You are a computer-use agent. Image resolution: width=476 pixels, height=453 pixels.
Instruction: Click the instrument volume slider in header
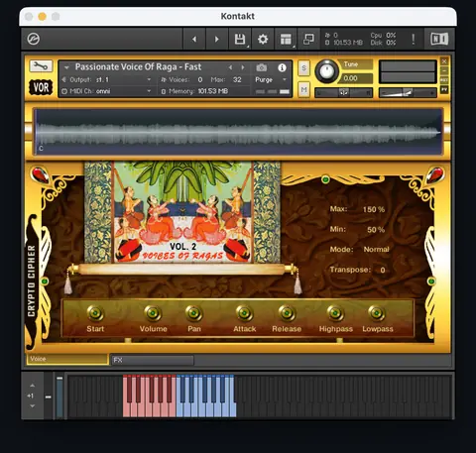[408, 93]
